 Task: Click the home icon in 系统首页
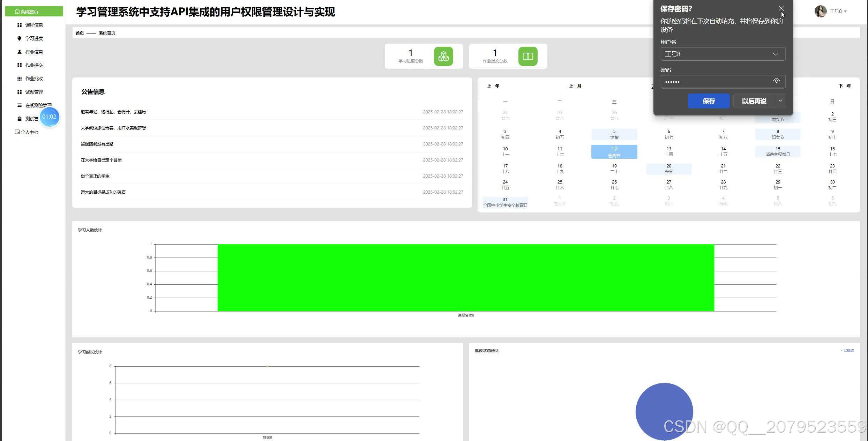[x=17, y=12]
